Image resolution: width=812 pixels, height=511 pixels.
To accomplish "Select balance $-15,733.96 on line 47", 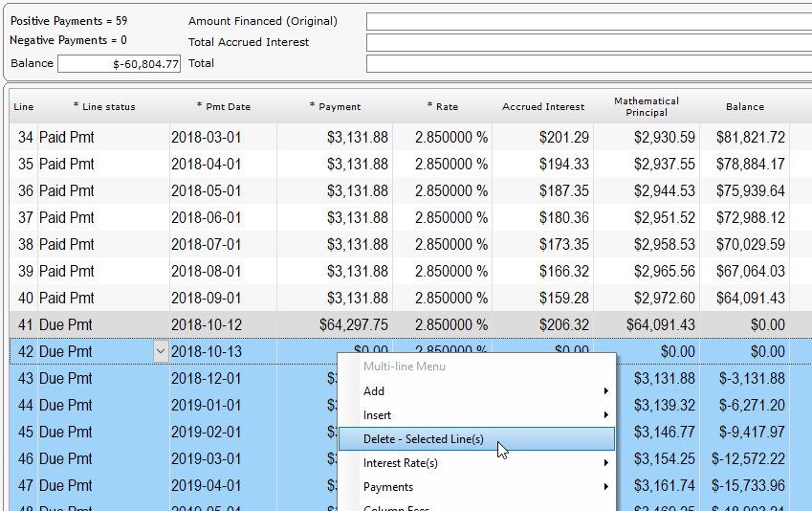I will (x=744, y=485).
